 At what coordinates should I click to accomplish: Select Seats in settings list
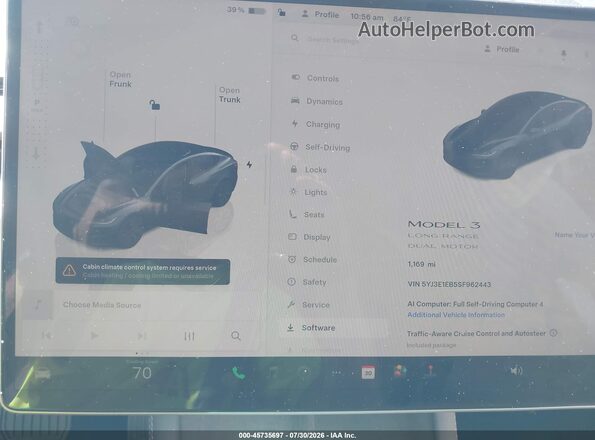click(306, 214)
